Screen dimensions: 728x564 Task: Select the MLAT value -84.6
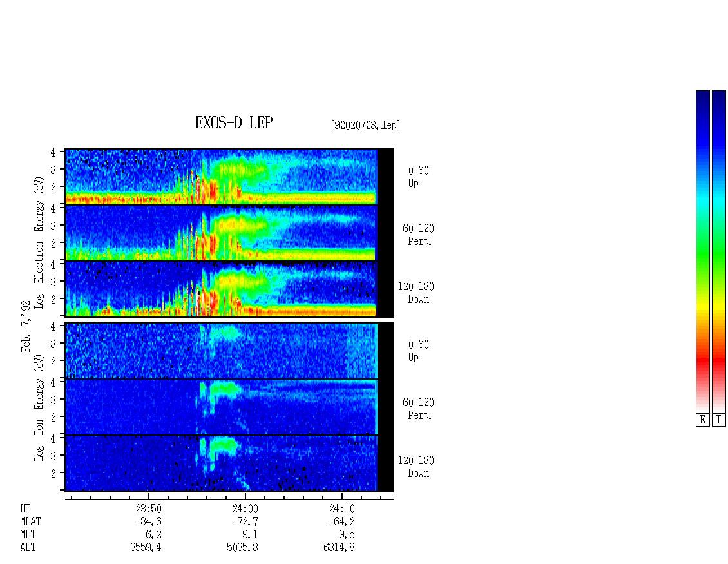(x=149, y=521)
